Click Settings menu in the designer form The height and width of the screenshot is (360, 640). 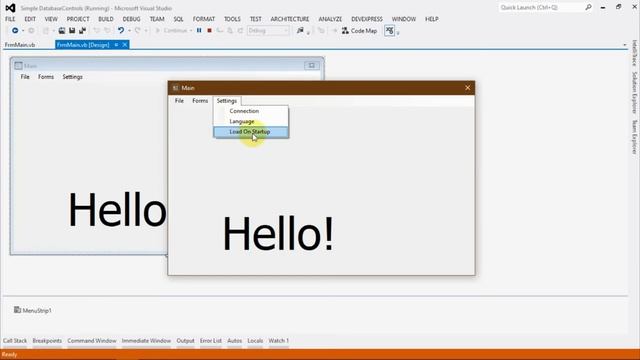[72, 77]
